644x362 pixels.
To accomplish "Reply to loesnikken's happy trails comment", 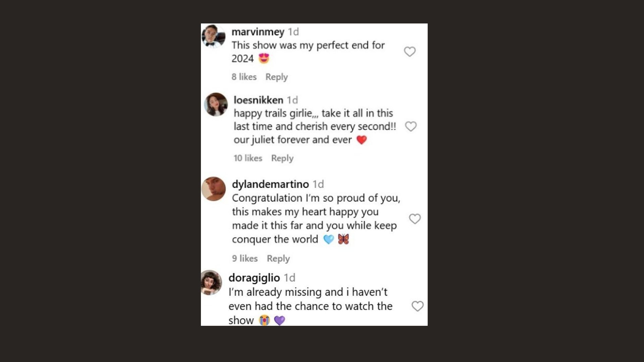I will [282, 158].
